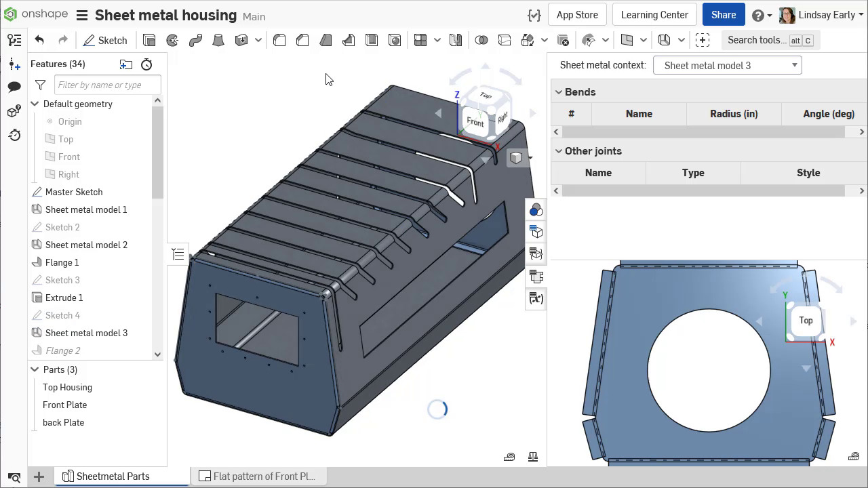The height and width of the screenshot is (488, 868).
Task: Click the Share button
Action: click(x=723, y=15)
